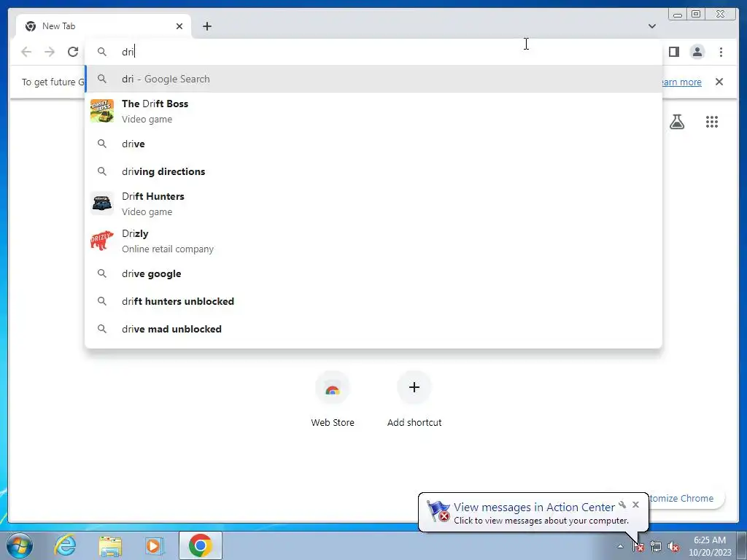Pick the 'drive' suggestion
Viewport: 747px width, 560px height.
point(373,144)
